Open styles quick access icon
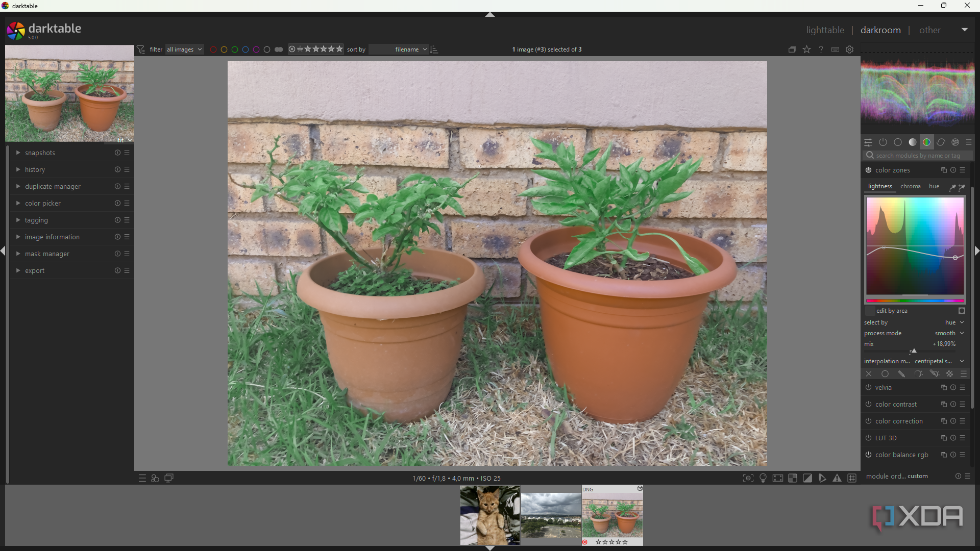The image size is (980, 551). click(155, 478)
